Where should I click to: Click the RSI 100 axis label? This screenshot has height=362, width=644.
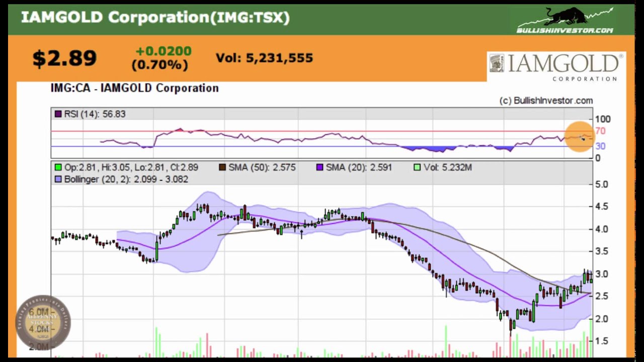(603, 119)
